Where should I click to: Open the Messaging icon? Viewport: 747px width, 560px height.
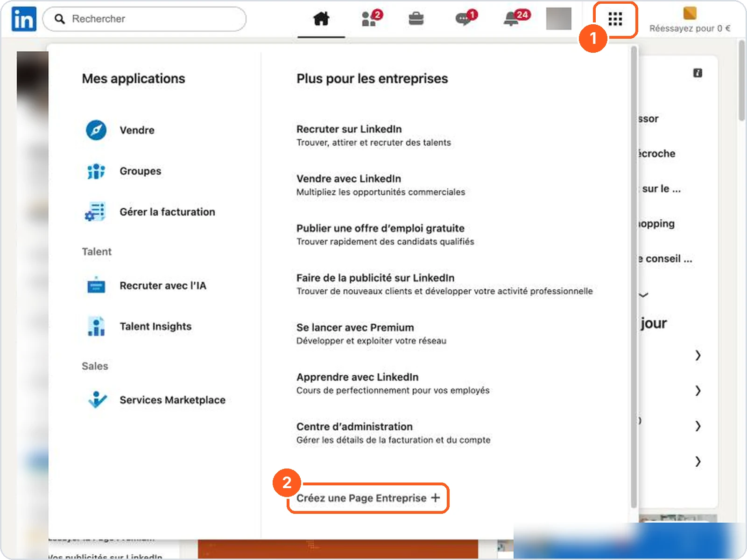[466, 18]
